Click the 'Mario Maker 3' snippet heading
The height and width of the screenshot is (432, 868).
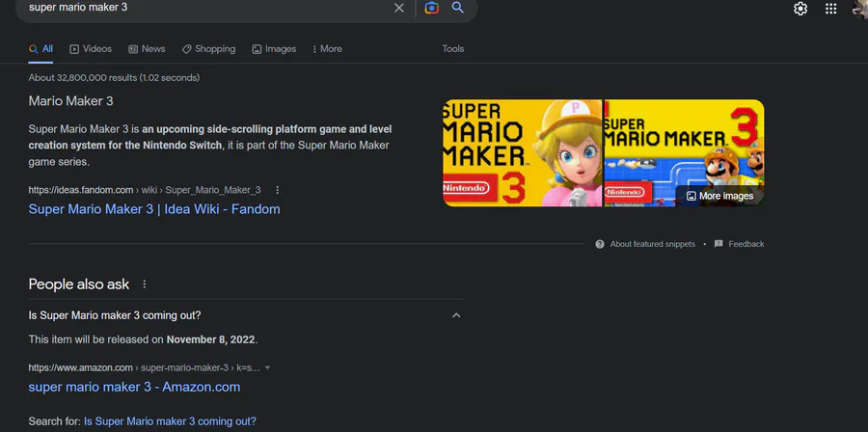point(70,101)
